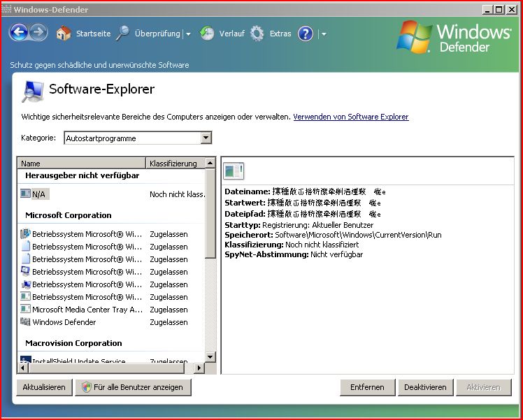Minimize the Windows-Defender window
The image size is (523, 420).
click(x=488, y=10)
